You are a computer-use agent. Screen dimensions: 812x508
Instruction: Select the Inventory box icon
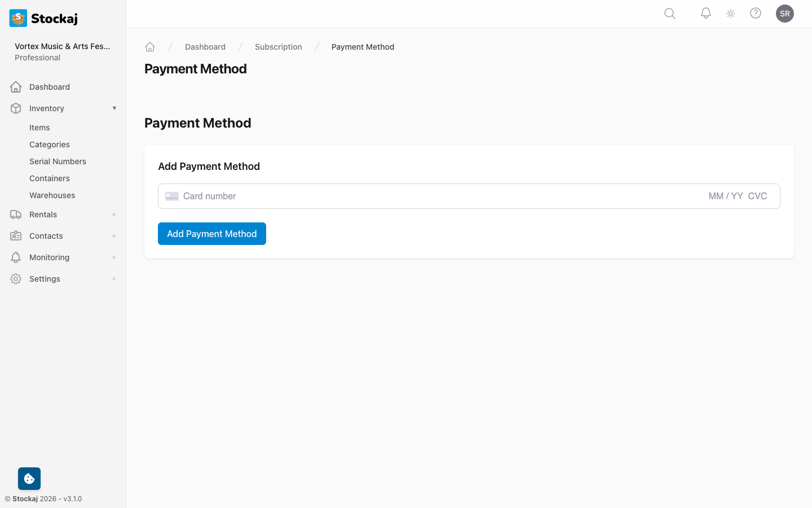[x=16, y=108]
